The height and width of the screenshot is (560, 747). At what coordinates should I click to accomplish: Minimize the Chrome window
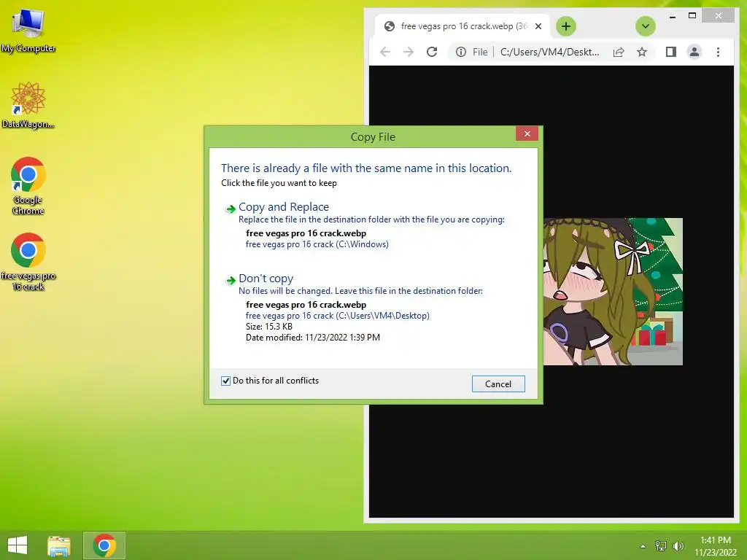[672, 16]
